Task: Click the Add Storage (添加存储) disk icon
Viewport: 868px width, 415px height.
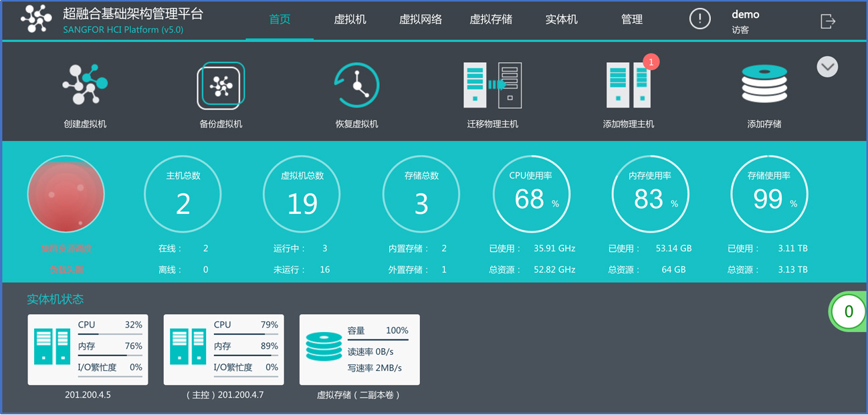Action: pos(764,84)
